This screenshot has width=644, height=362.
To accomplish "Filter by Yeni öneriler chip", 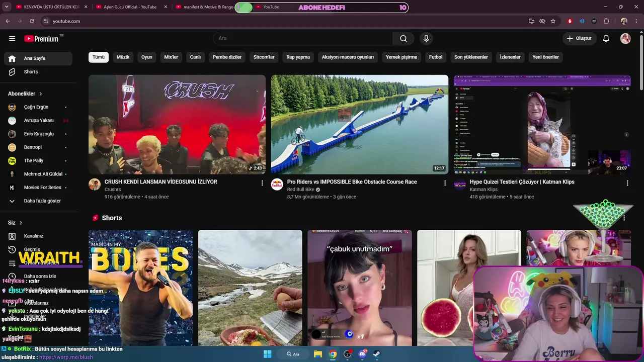I will (546, 57).
